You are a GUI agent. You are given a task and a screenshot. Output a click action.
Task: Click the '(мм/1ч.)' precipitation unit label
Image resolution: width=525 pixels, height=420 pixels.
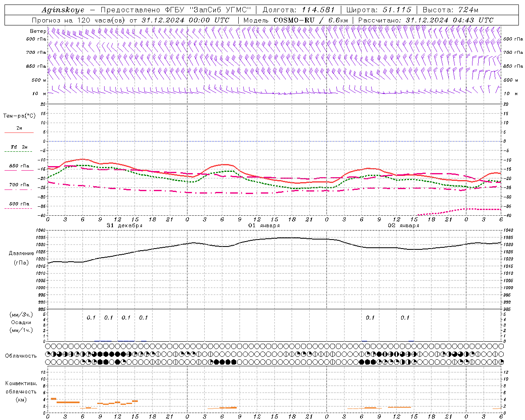coord(21,330)
